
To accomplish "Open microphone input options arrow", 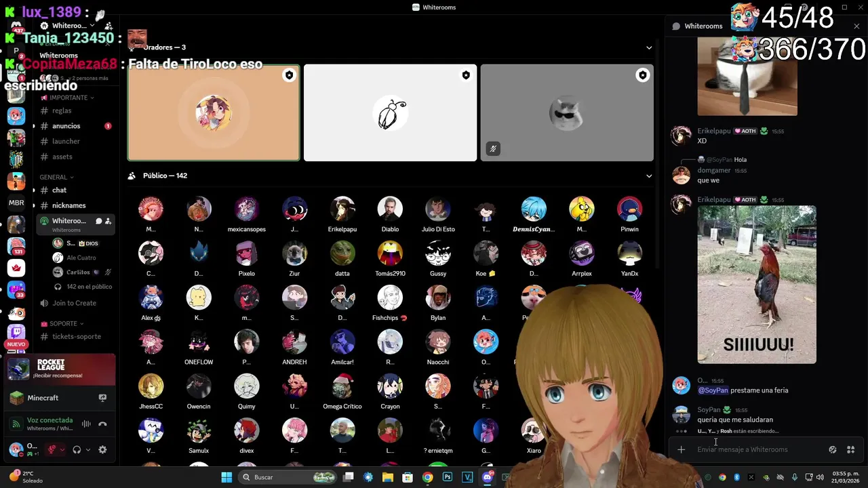I will 62,449.
